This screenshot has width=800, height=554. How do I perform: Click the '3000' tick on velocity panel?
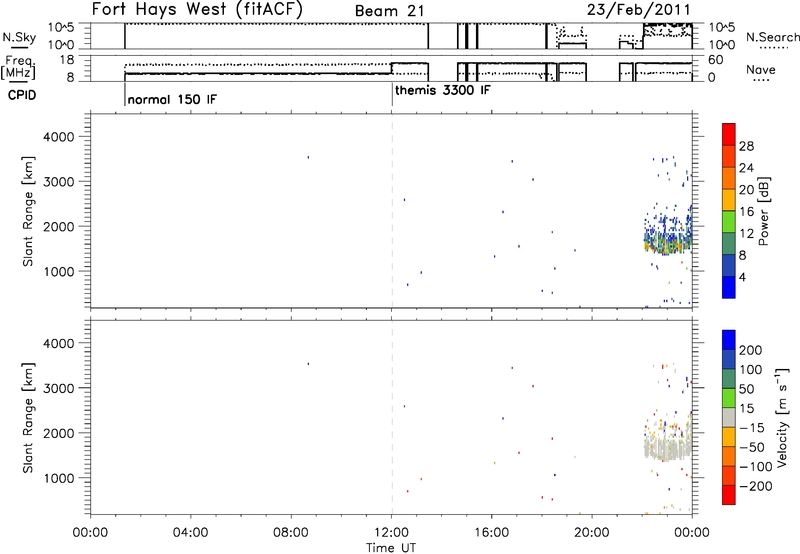pos(59,388)
